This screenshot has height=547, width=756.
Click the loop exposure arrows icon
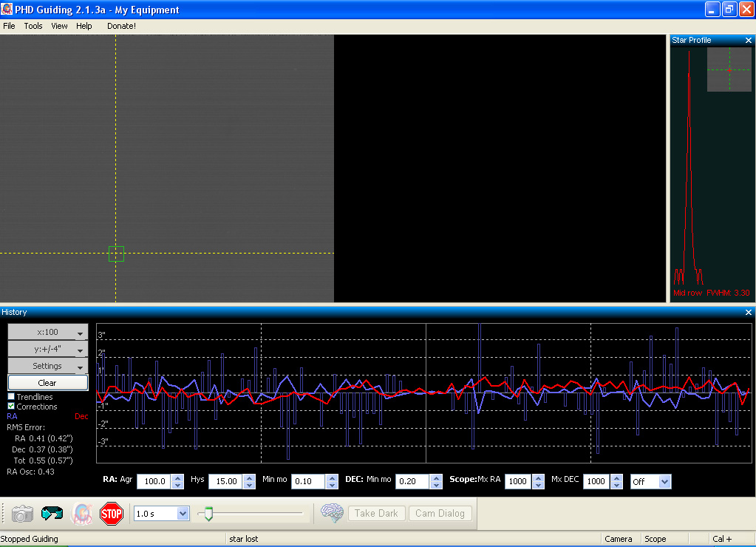tap(52, 514)
